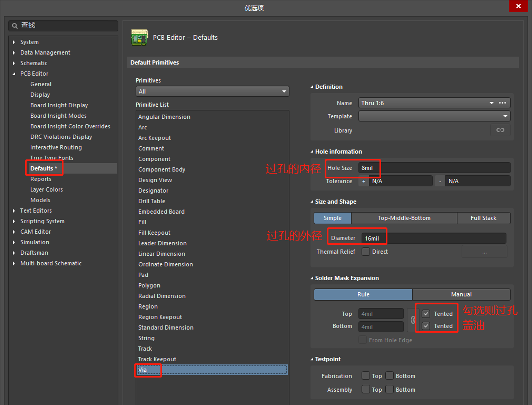Select String in Primitive List

click(146, 338)
